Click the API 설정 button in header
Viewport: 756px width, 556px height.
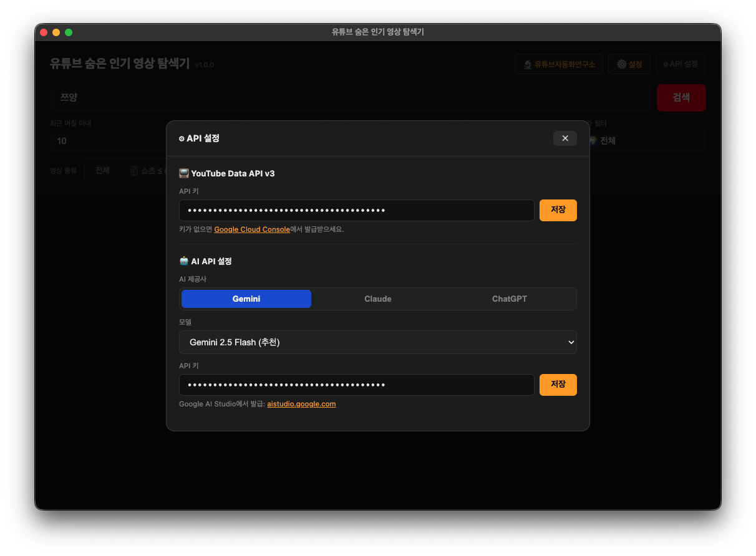point(681,64)
